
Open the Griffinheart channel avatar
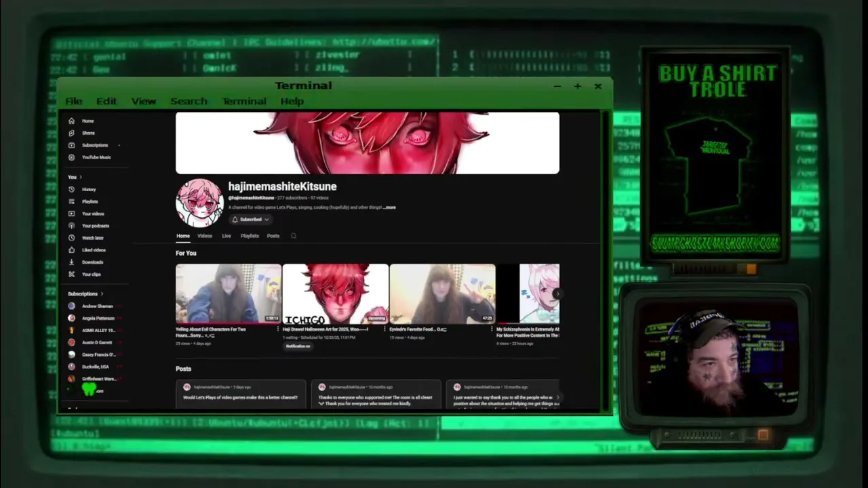coord(71,379)
